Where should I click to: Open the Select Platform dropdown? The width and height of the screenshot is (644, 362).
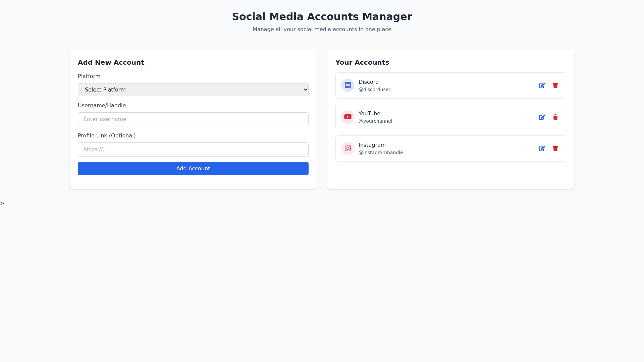click(193, 89)
